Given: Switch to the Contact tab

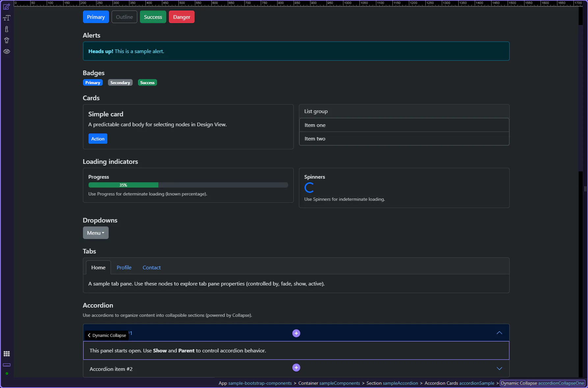Looking at the screenshot, I should click(x=151, y=268).
